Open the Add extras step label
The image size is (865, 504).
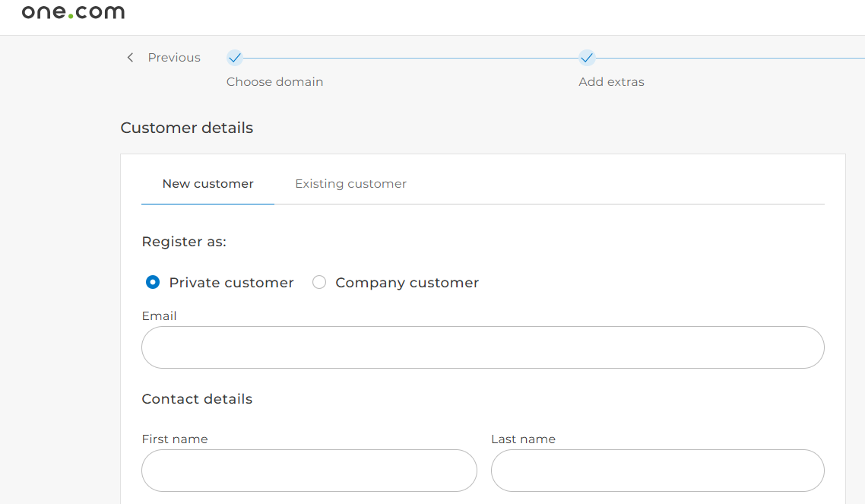coord(611,81)
